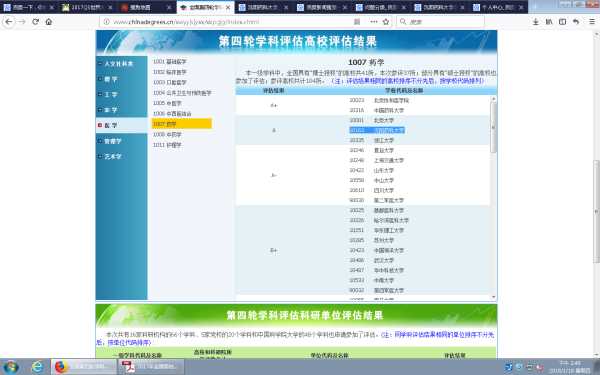Open the 1001 基础医学 discipline link
600x375 pixels.
pos(170,62)
